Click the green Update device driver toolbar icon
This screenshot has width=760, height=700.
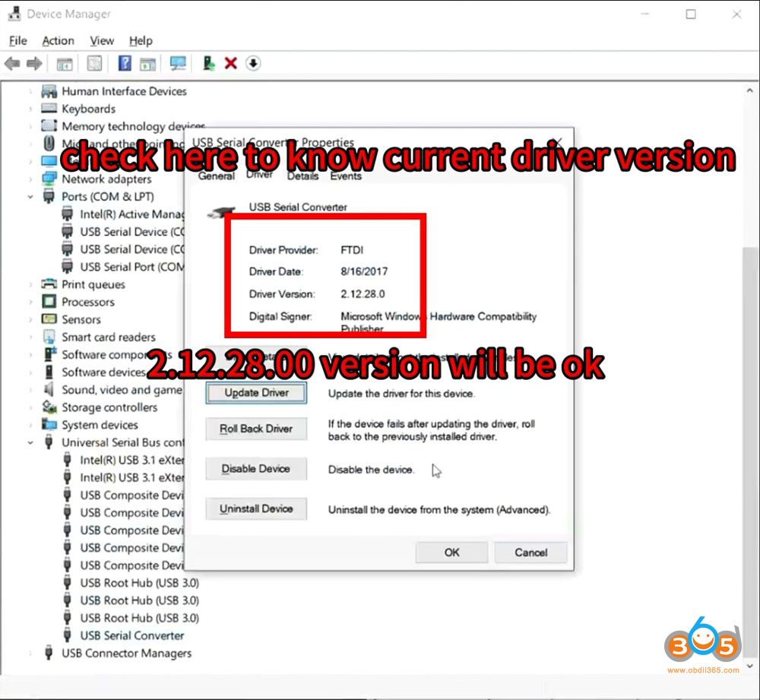coord(208,64)
